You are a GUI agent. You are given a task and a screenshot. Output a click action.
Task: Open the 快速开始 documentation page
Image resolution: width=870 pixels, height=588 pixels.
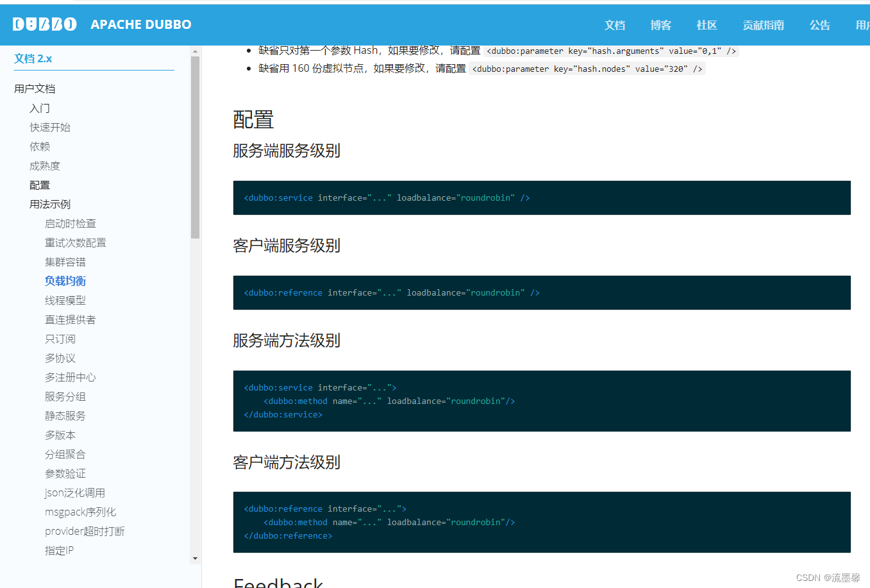[x=50, y=127]
